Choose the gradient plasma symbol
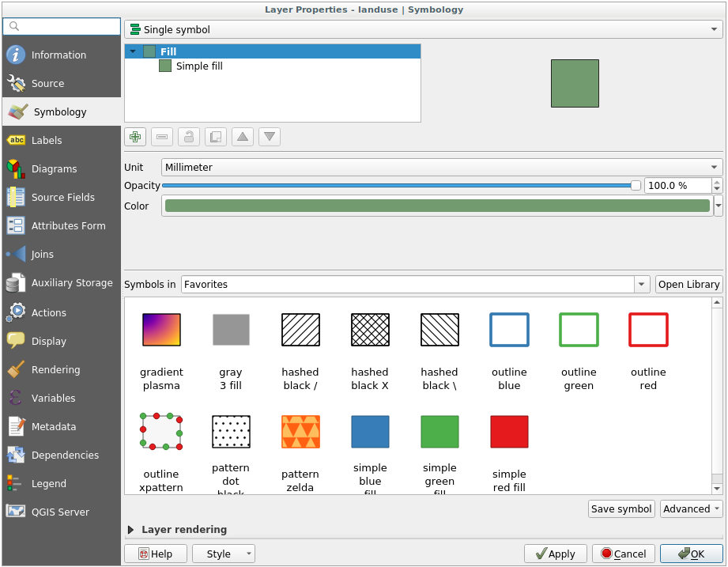 pos(161,330)
